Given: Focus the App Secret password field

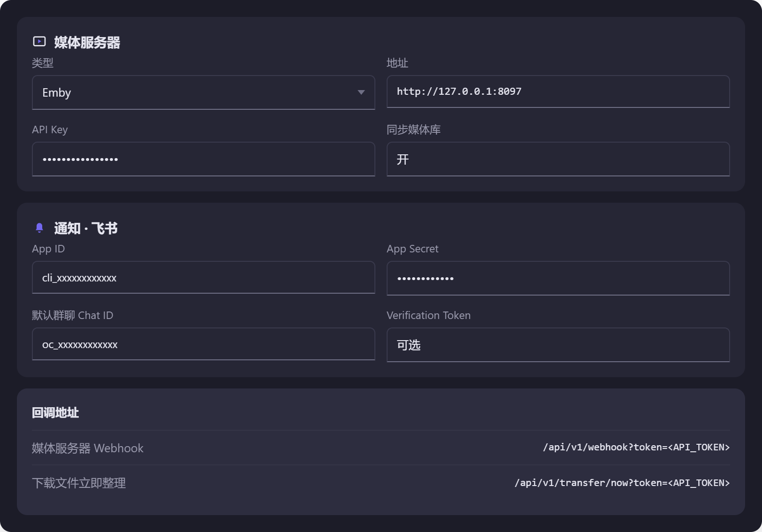Looking at the screenshot, I should click(558, 278).
